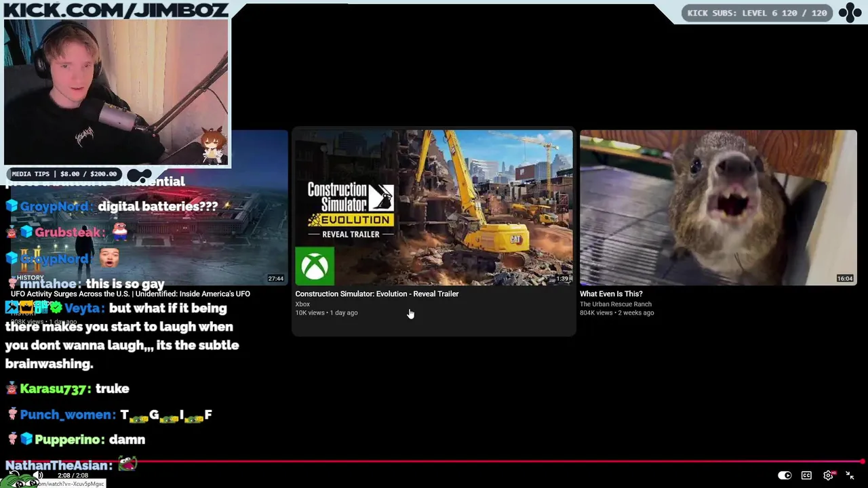
Task: Click the 'What Even Is This?' title
Action: click(x=611, y=293)
